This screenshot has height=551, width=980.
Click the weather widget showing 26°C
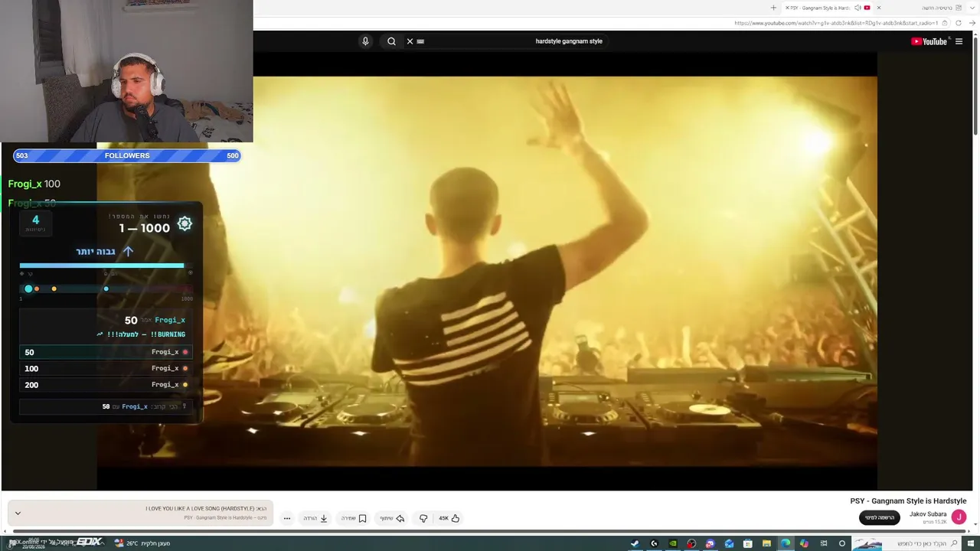(142, 543)
